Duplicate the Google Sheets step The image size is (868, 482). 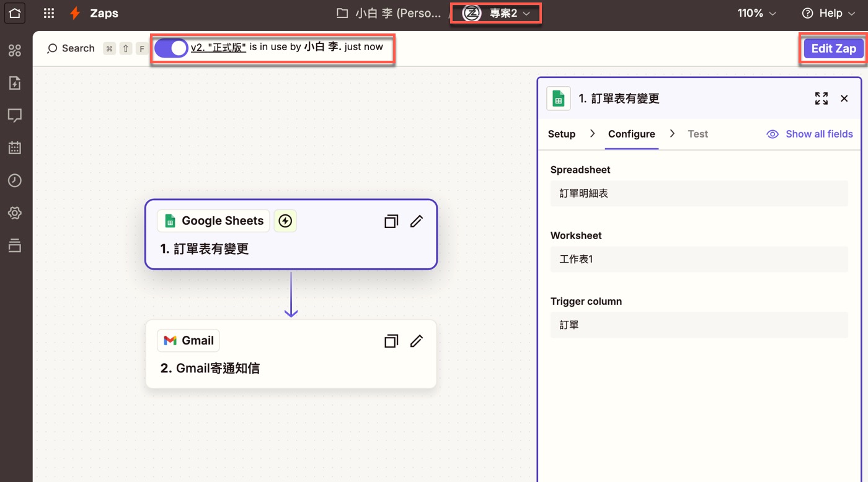[391, 221]
